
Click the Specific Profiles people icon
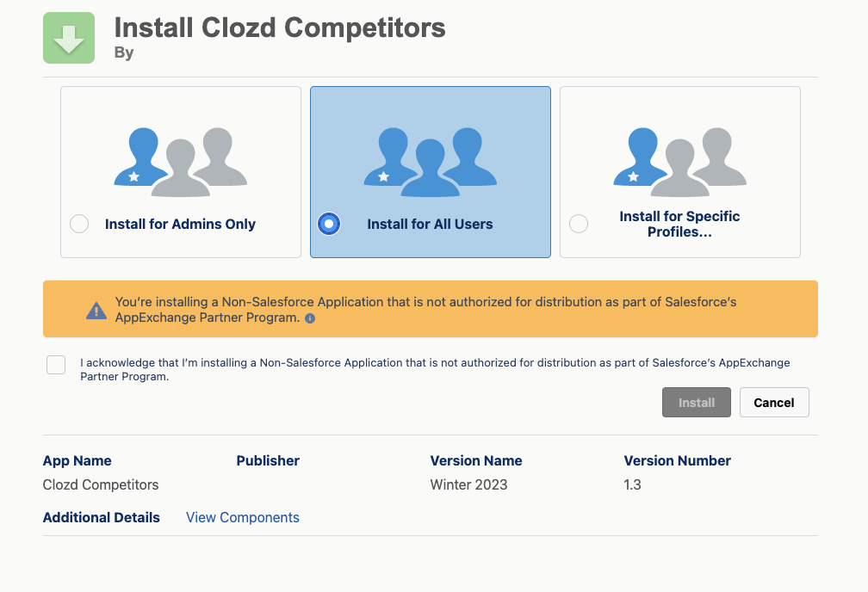pyautogui.click(x=679, y=162)
